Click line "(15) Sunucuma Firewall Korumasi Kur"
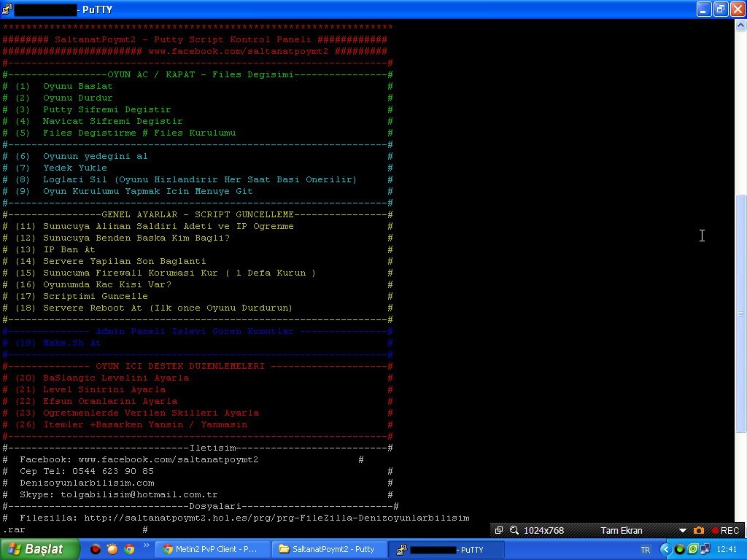Image resolution: width=747 pixels, height=560 pixels. [166, 273]
